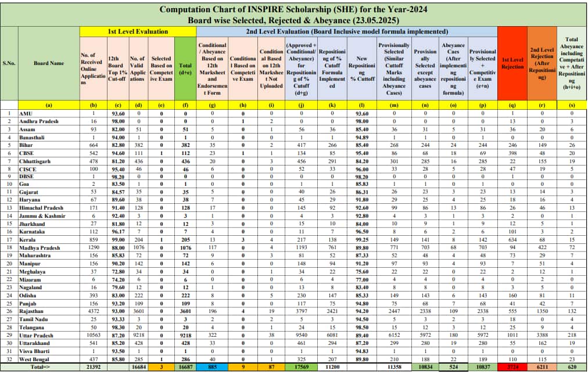Image resolution: width=588 pixels, height=374 pixels.
Task: Click the 'Madhya Pradesh' board name
Action: [40, 248]
